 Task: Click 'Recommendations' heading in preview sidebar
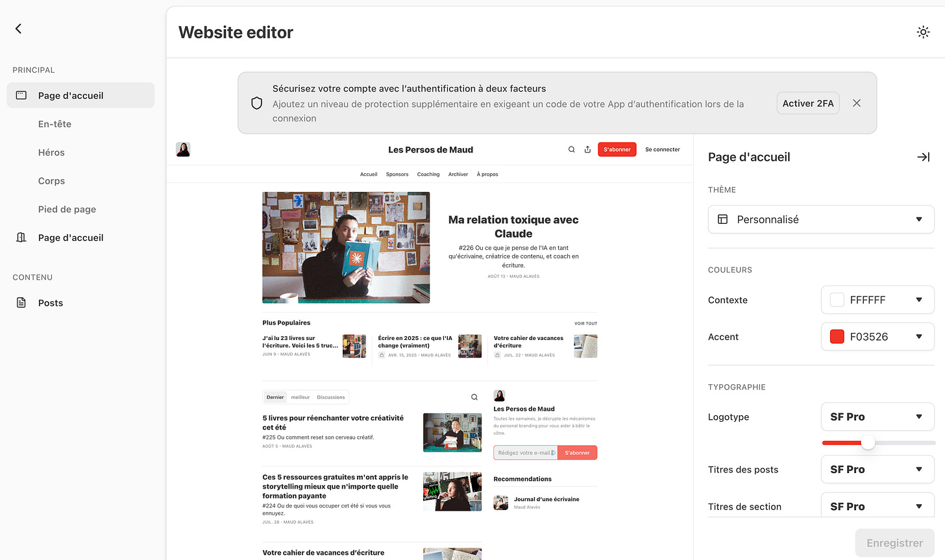tap(522, 479)
